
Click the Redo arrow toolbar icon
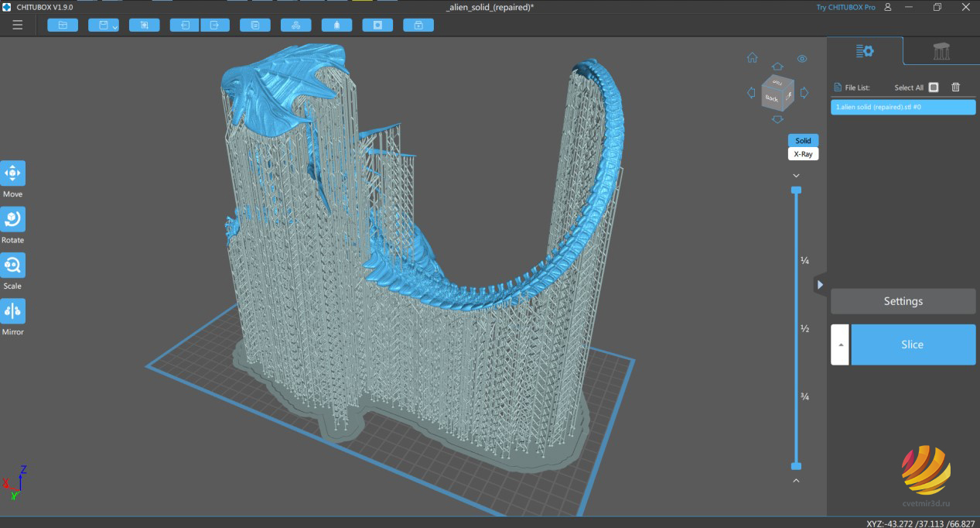coord(215,25)
